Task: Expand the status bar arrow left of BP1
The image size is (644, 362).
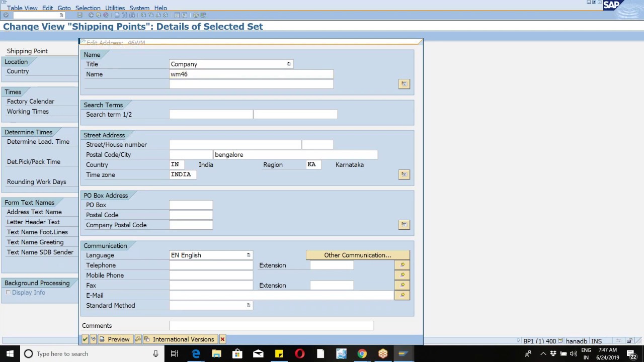Action: coord(519,341)
